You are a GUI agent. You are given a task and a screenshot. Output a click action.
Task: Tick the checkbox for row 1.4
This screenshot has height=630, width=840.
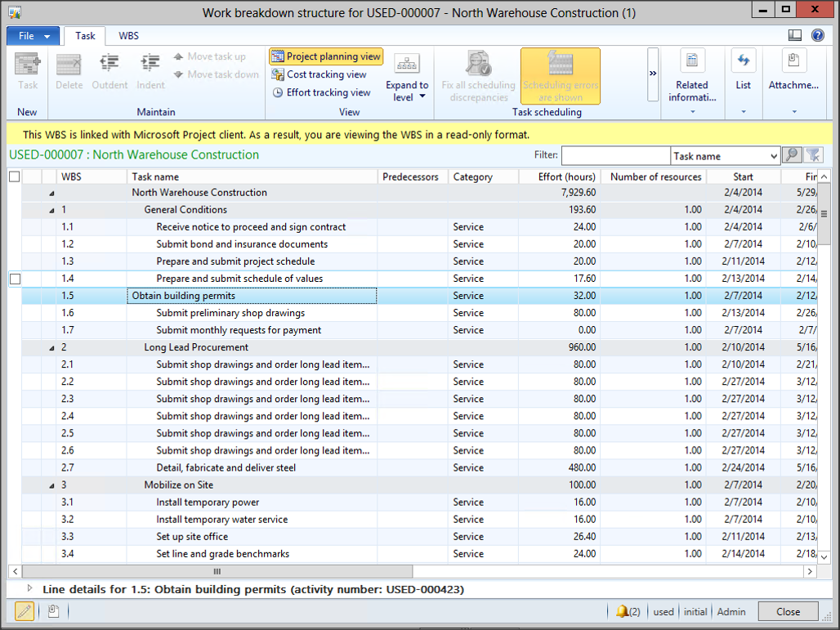pyautogui.click(x=15, y=279)
